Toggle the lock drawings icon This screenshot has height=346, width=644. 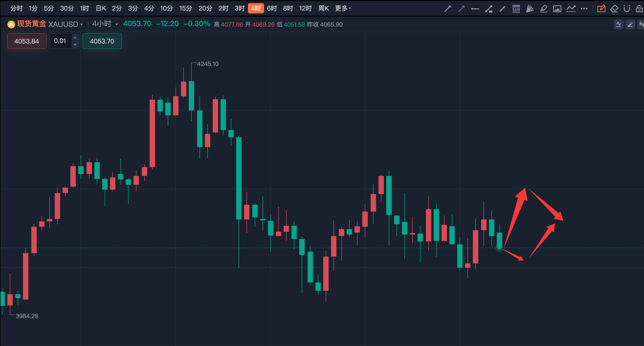coord(639,9)
